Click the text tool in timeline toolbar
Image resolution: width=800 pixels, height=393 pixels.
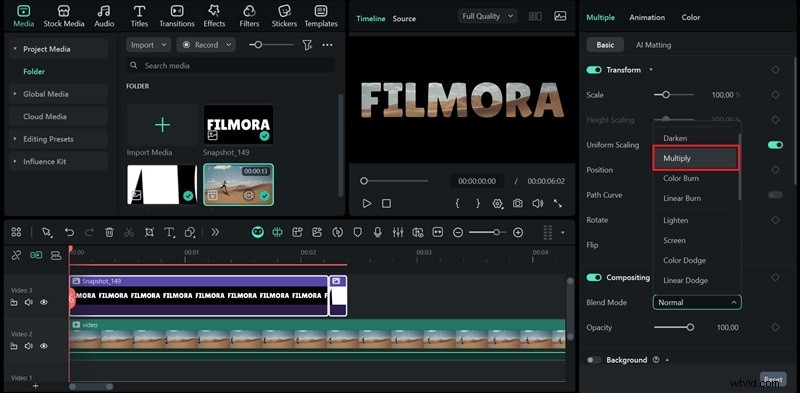[169, 232]
